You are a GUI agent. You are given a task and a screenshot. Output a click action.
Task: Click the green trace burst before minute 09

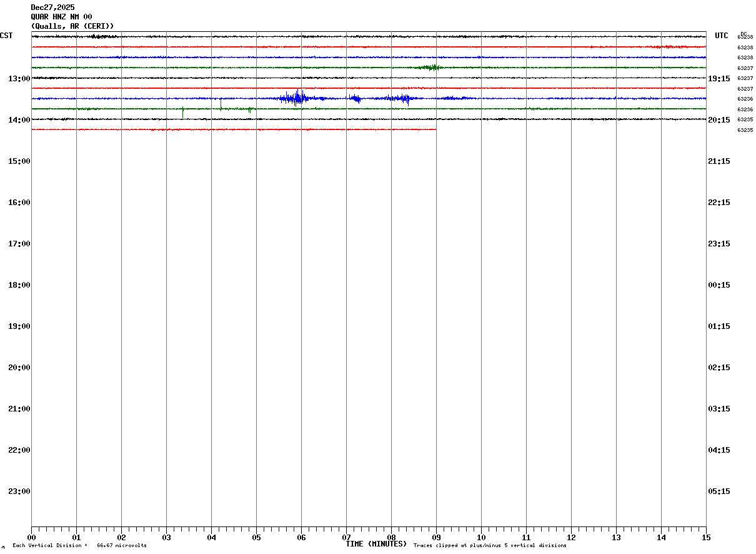[x=431, y=68]
